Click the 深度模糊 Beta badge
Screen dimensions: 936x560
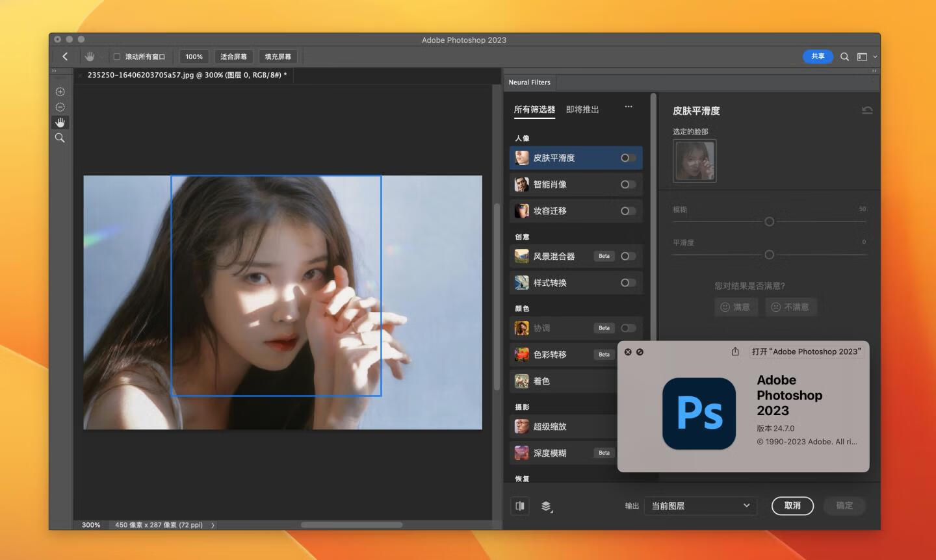[604, 453]
